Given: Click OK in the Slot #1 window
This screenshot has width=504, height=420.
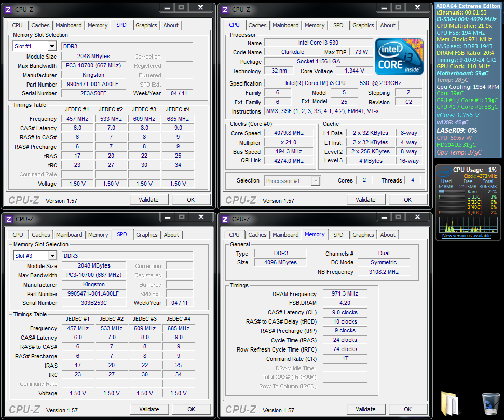Looking at the screenshot, I should click(191, 200).
